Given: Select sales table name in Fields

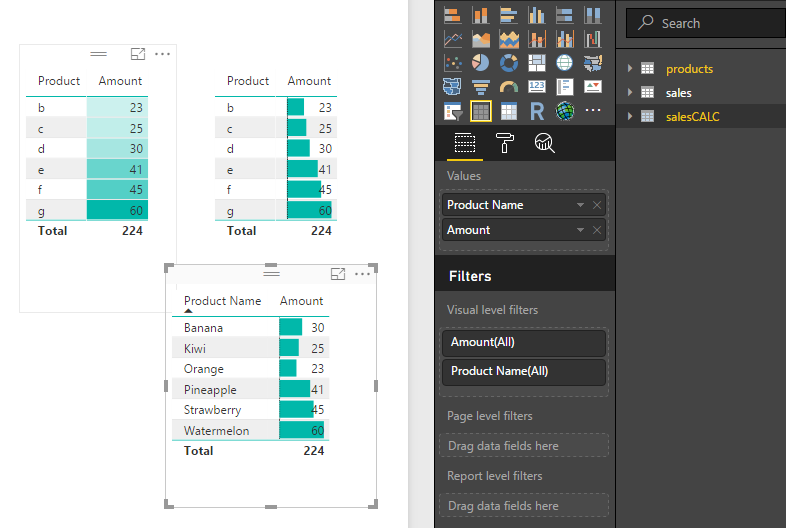Looking at the screenshot, I should pyautogui.click(x=678, y=93).
